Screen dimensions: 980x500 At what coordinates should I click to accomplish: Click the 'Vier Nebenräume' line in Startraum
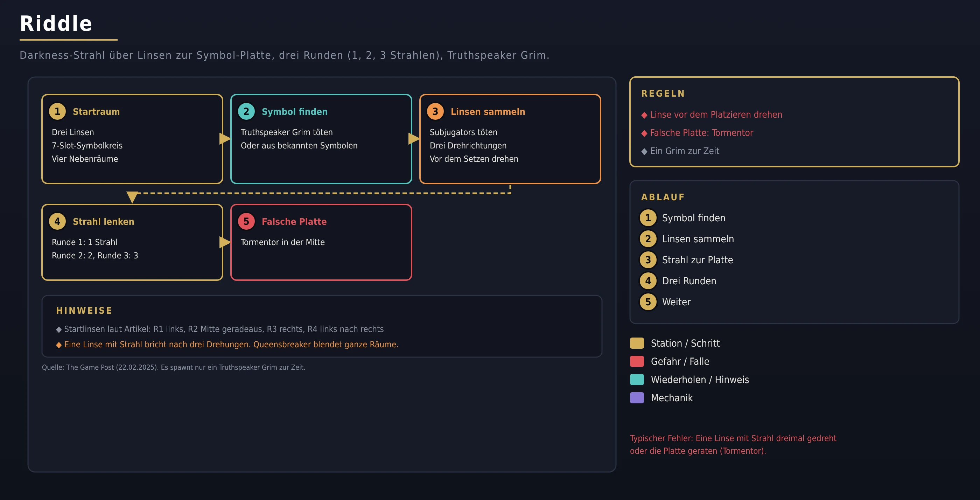(85, 159)
